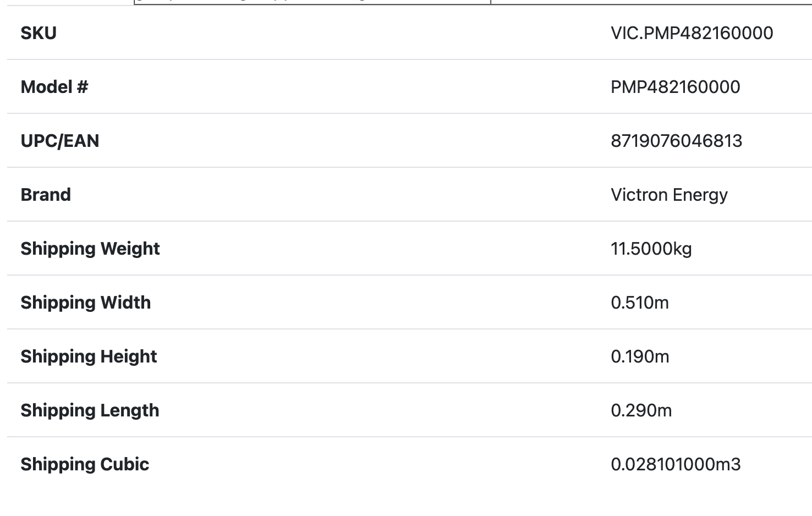812x516 pixels.
Task: Select the 0.290m length value
Action: click(x=641, y=410)
